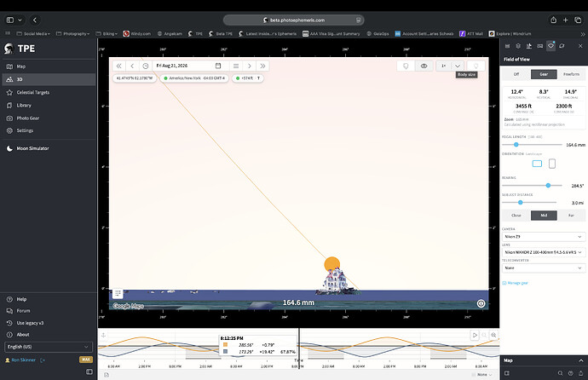
Task: Set Field of View mode to Freeform
Action: (x=571, y=74)
